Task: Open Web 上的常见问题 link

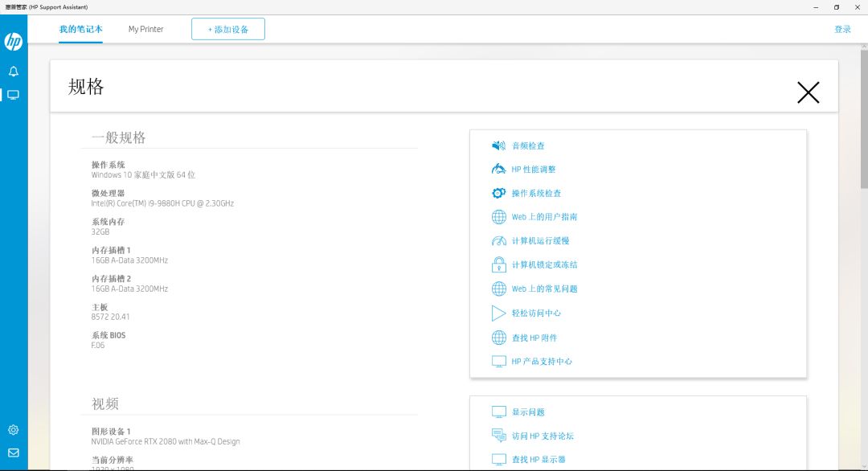Action: (544, 289)
